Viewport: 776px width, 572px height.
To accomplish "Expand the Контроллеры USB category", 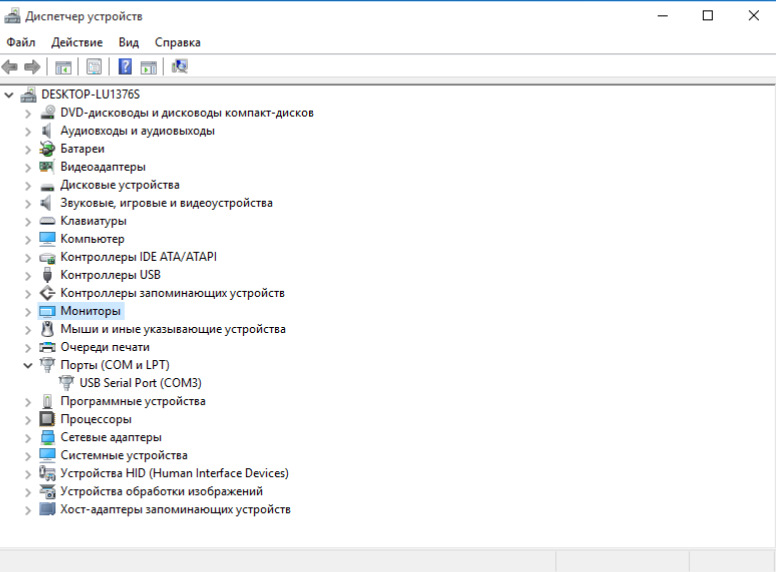I will 28,276.
